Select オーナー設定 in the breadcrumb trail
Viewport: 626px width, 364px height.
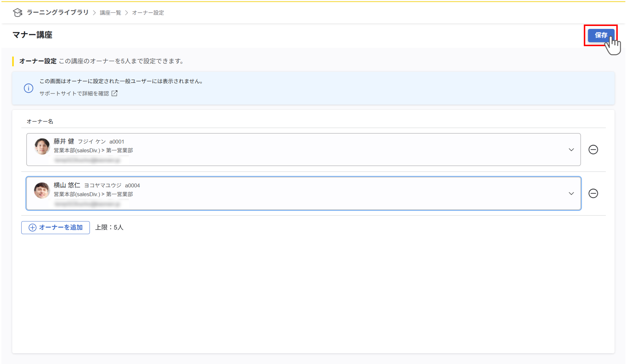point(148,12)
